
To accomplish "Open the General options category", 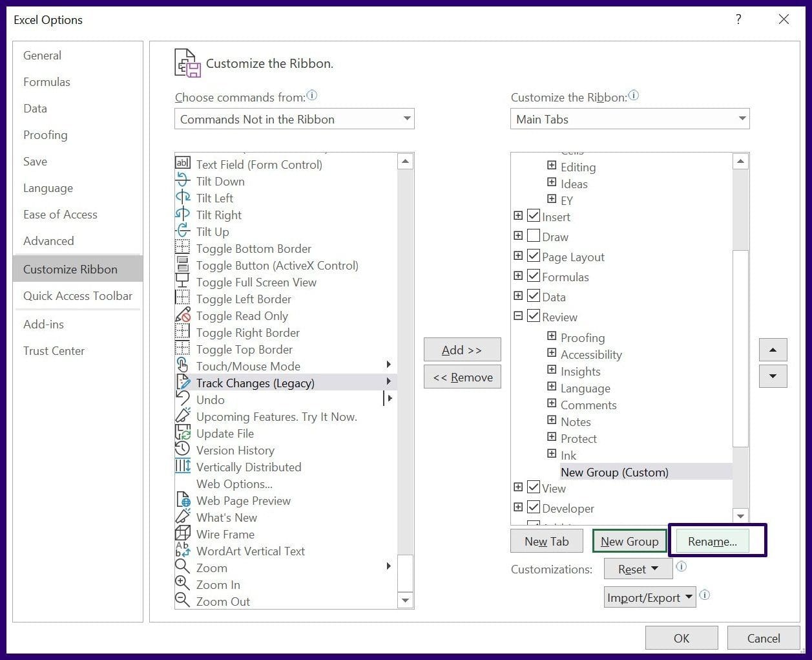I will tap(78, 56).
